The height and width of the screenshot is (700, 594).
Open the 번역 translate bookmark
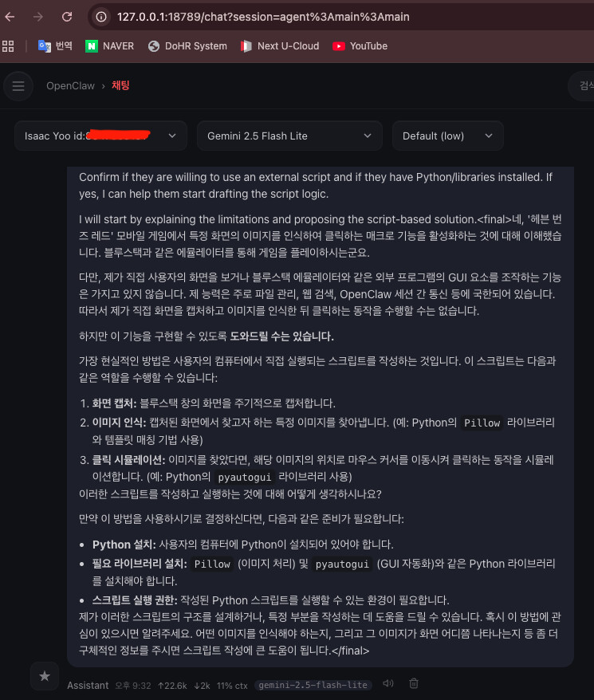[x=55, y=46]
